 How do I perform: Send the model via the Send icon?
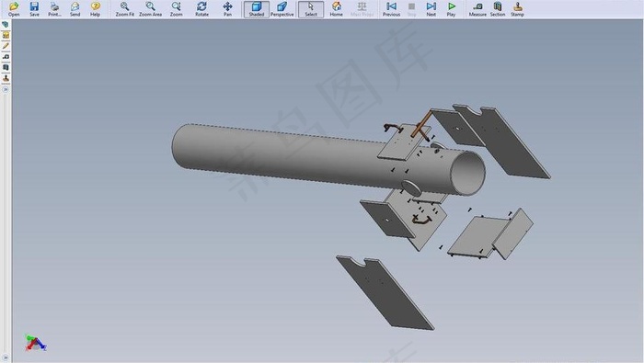75,8
